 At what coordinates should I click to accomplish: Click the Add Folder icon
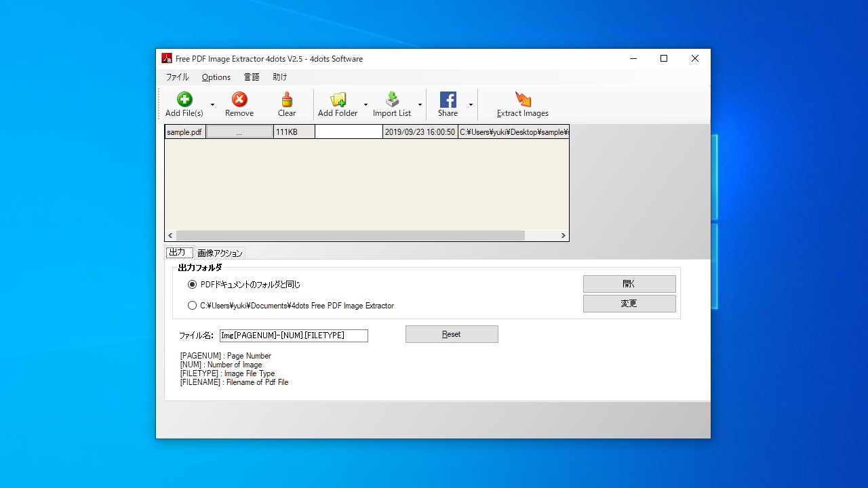pos(338,100)
